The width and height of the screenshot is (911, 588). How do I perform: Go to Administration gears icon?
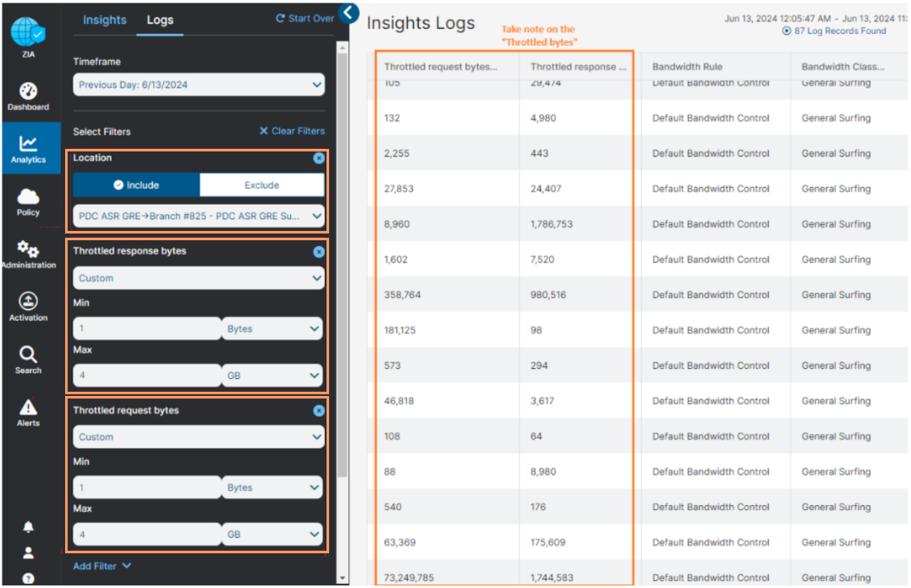pos(28,254)
